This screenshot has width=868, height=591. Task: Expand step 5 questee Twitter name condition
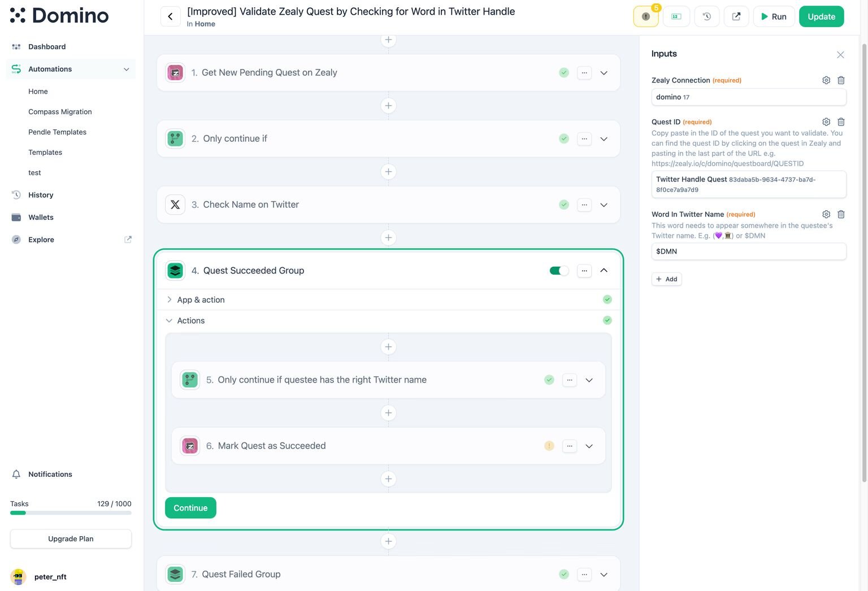589,380
